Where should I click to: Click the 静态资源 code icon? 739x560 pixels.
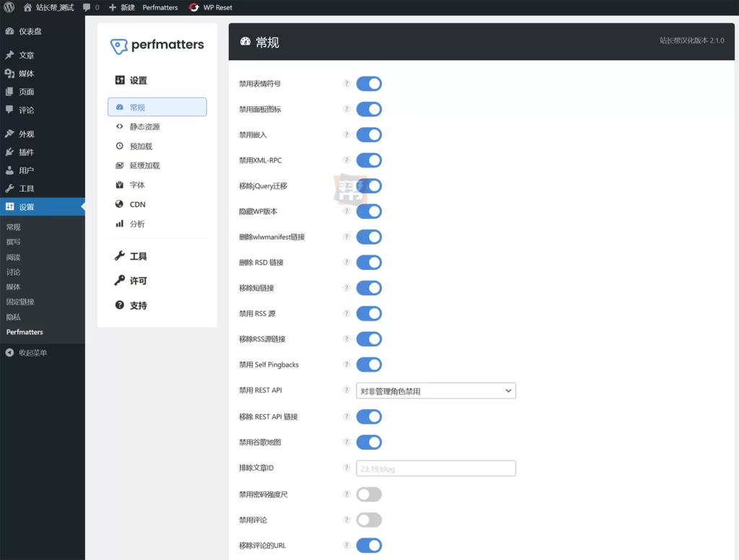(119, 126)
